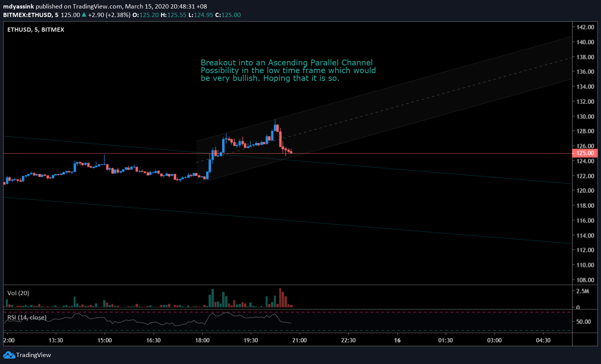Click the 122.00 price axis label
The image size is (601, 364).
pos(585,176)
